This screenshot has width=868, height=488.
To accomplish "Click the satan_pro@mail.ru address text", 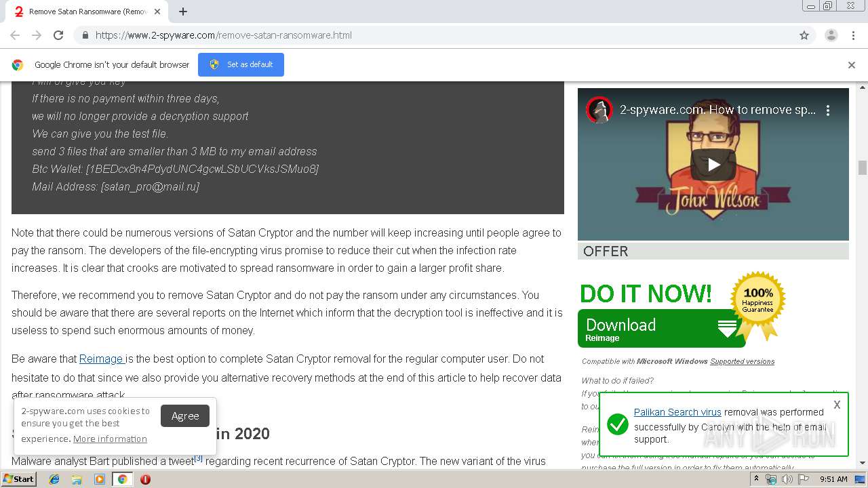I will click(x=150, y=187).
